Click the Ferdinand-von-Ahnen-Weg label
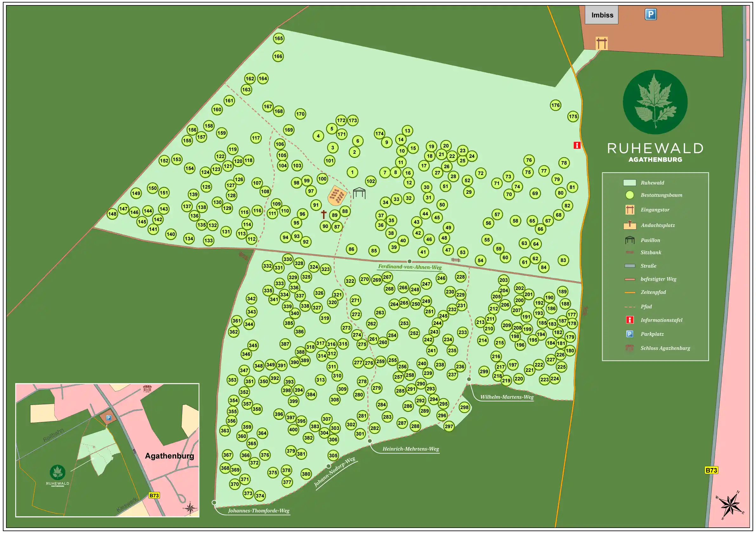Screen dimensions: 756x534 [x=409, y=267]
